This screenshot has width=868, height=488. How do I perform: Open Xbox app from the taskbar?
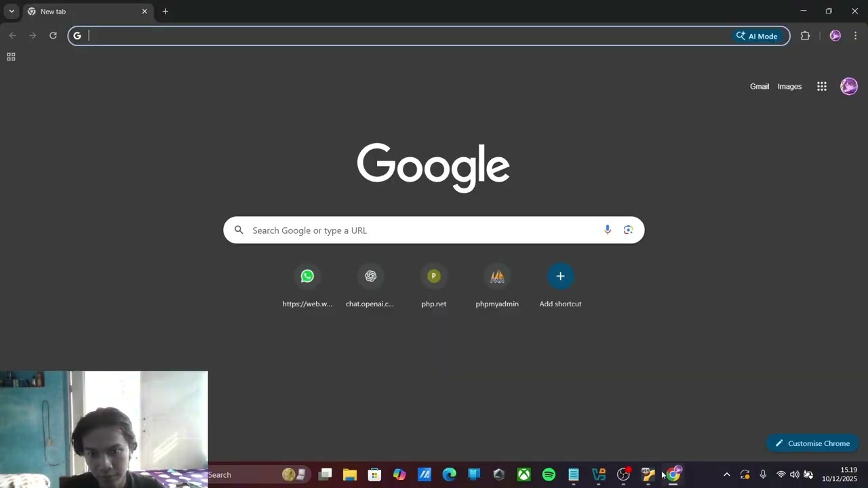click(524, 474)
